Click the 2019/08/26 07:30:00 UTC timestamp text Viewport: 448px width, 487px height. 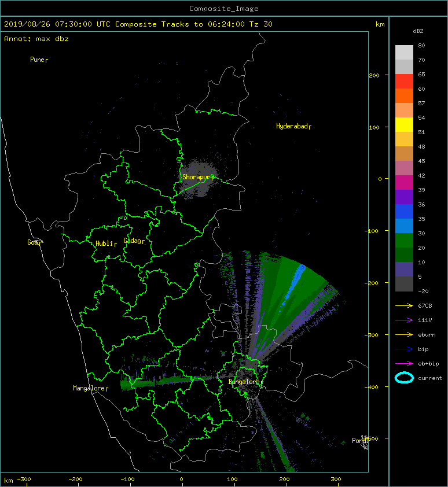(57, 24)
